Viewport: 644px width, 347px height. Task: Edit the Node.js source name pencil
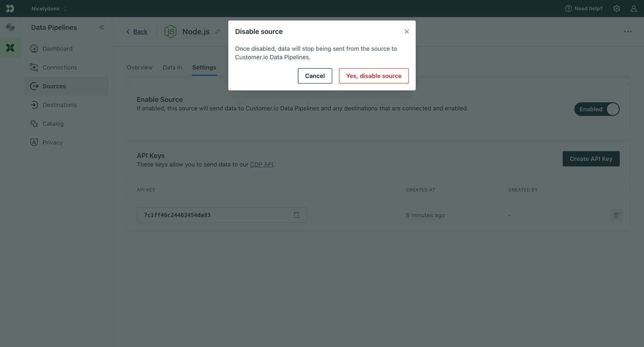218,32
